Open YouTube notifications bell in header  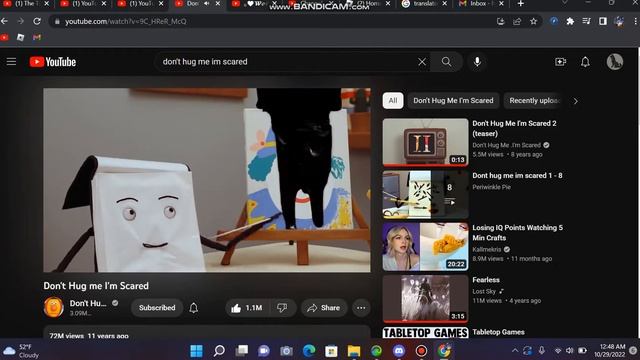(x=585, y=62)
